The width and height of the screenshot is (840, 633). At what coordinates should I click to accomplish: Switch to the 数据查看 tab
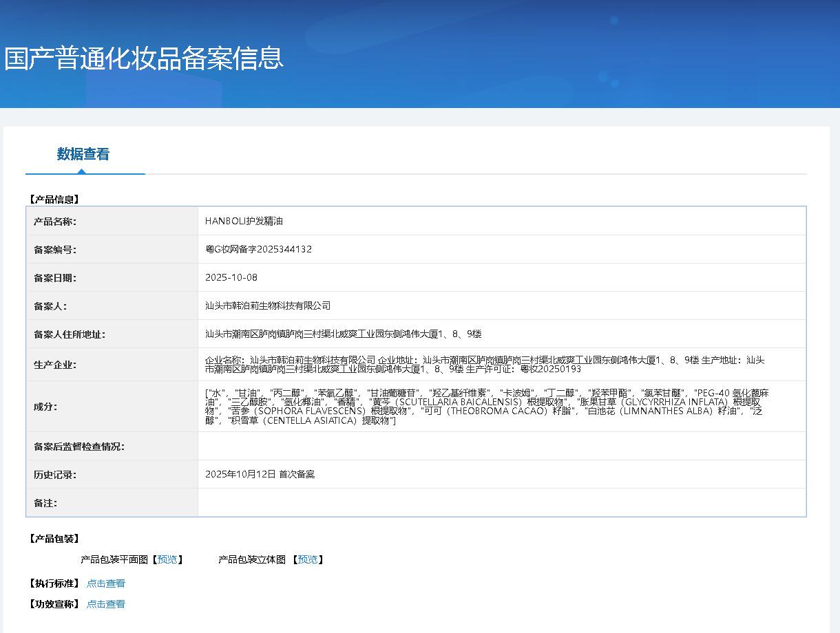(x=83, y=154)
